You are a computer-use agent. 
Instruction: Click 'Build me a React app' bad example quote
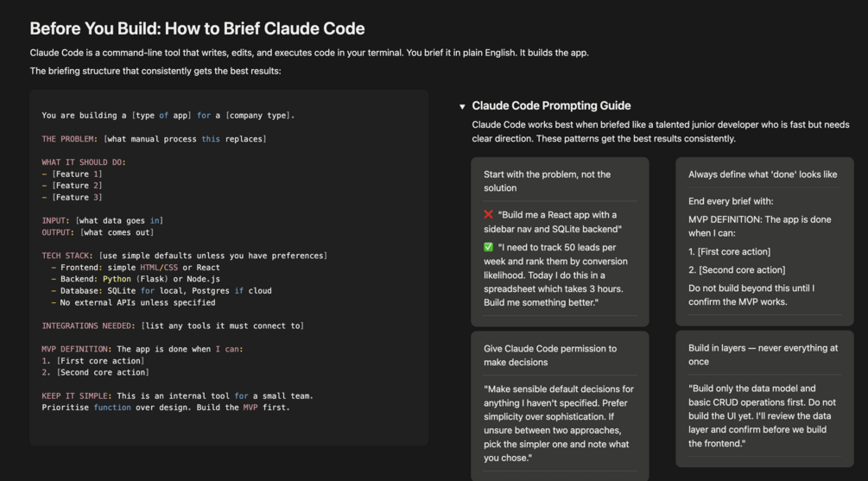553,221
